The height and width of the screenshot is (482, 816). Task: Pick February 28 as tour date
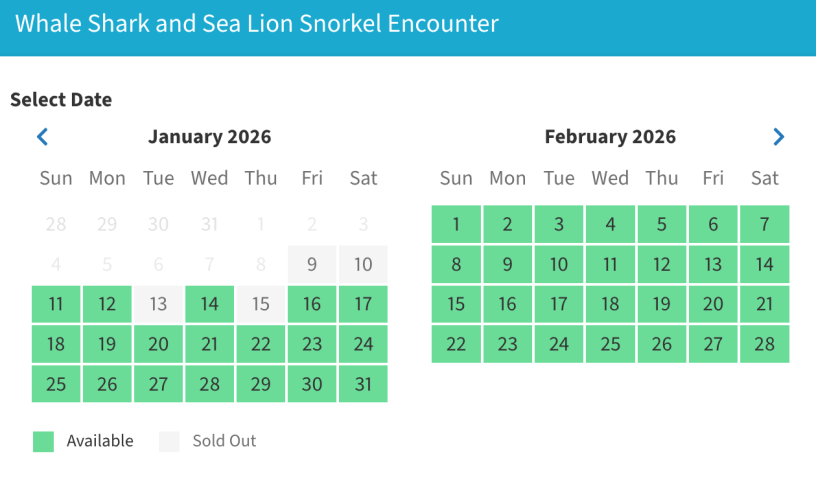click(x=764, y=344)
